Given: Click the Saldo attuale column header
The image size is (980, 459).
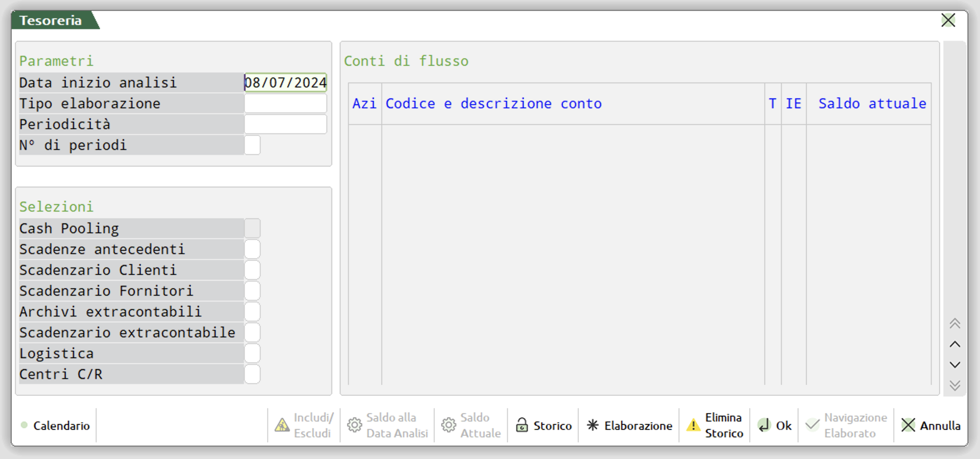Looking at the screenshot, I should click(872, 103).
